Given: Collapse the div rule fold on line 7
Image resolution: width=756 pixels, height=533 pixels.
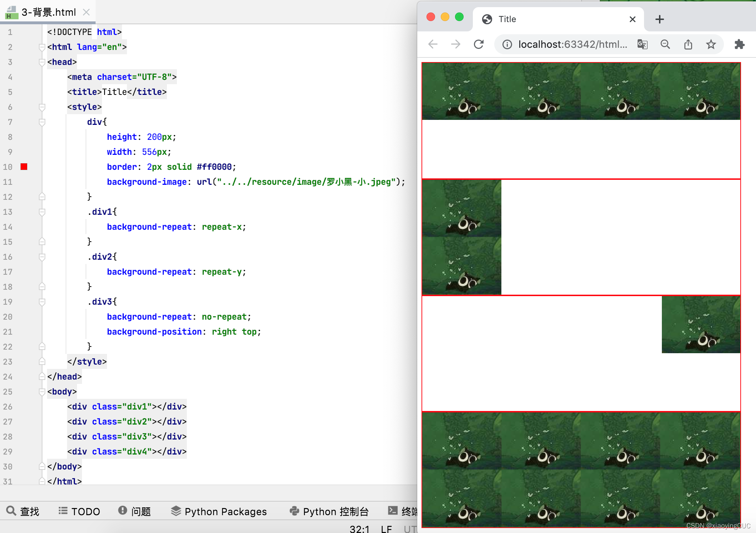Looking at the screenshot, I should (x=42, y=122).
